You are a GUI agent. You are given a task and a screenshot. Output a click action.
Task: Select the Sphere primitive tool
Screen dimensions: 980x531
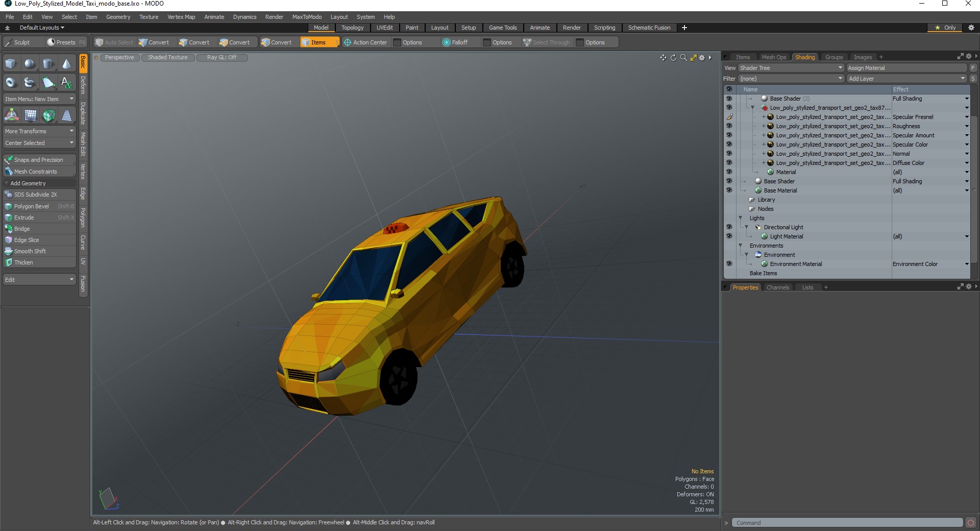coord(30,64)
